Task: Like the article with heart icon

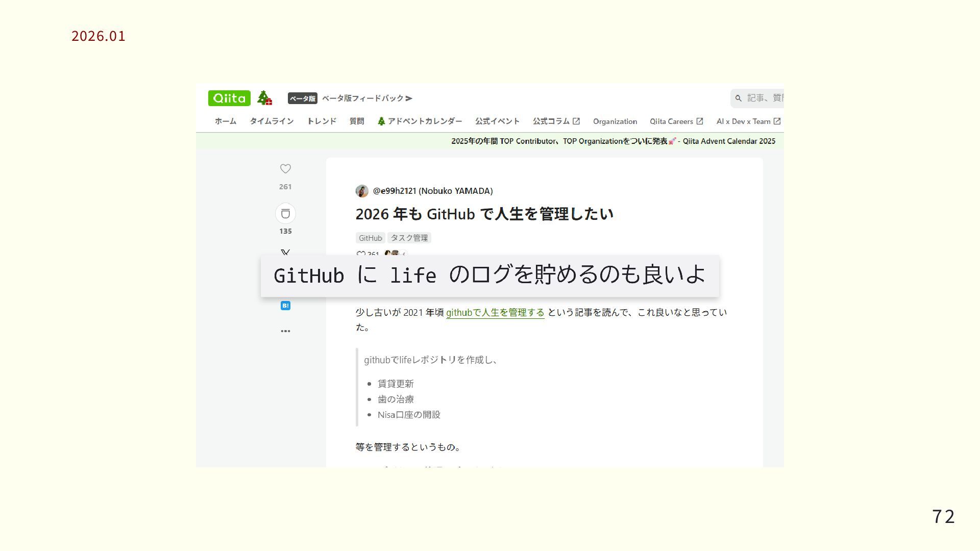Action: coord(285,169)
